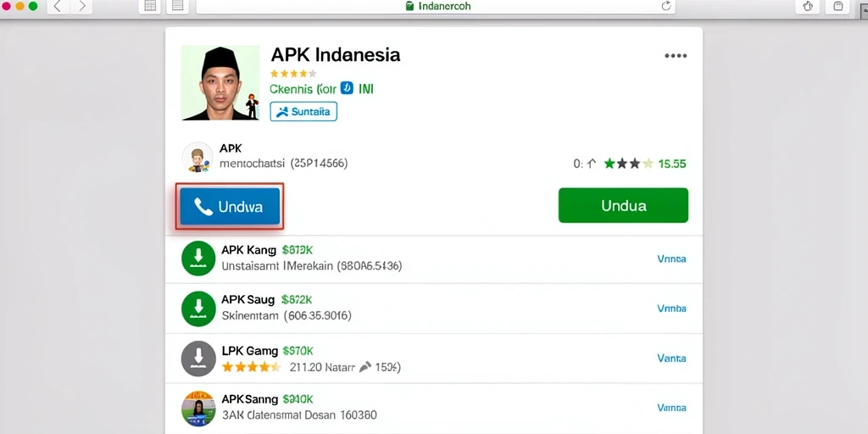Click the APK Saug title
Image resolution: width=868 pixels, height=434 pixels.
[248, 300]
